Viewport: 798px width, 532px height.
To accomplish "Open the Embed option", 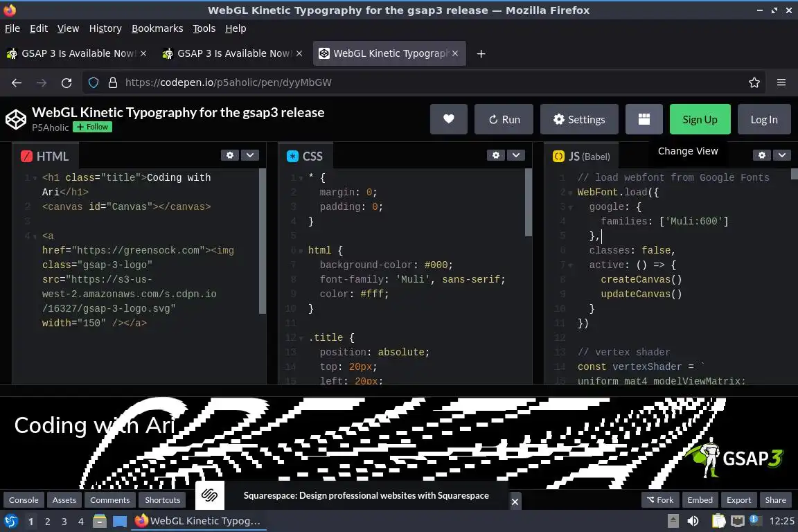I will point(700,500).
